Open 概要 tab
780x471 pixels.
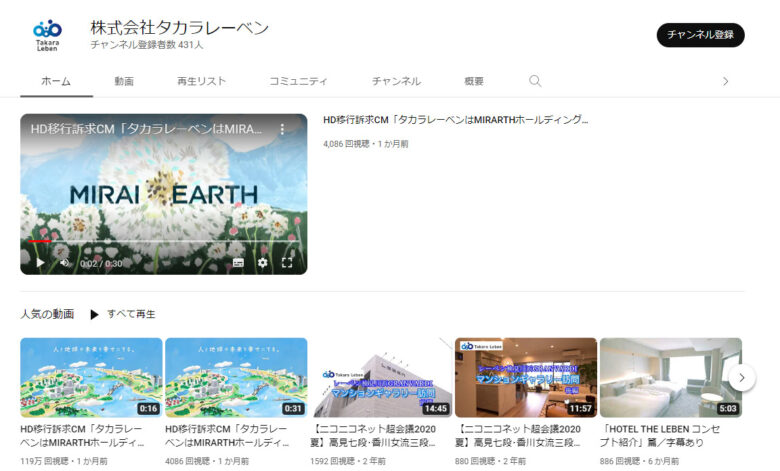click(474, 81)
